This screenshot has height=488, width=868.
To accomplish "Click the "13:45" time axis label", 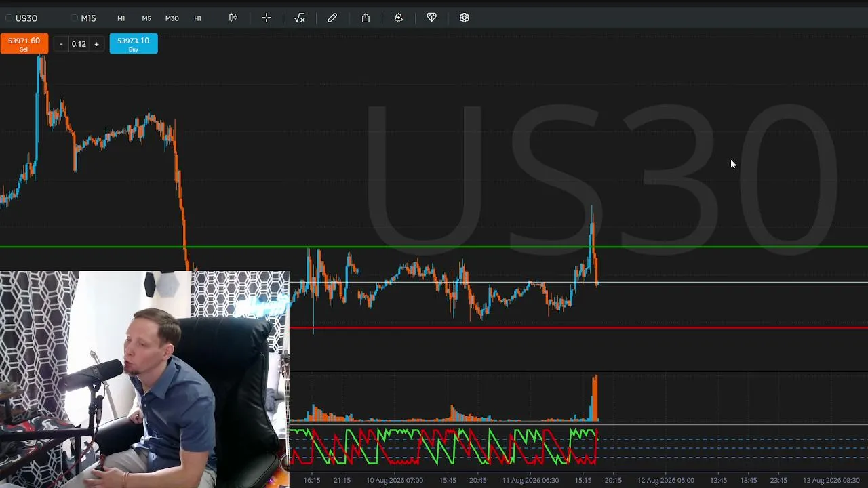I will tap(718, 480).
